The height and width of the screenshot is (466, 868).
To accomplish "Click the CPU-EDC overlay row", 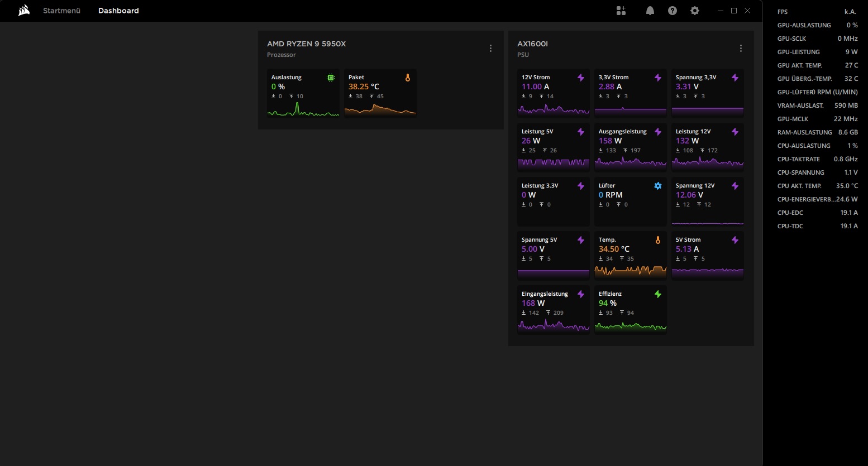I will coord(817,213).
